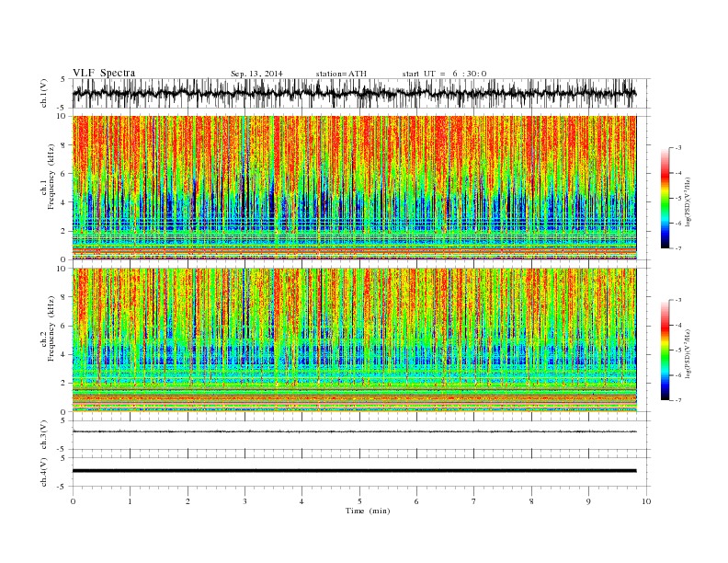The height and width of the screenshot is (563, 728).
Task: Click time axis tick label '5'
Action: pos(359,501)
